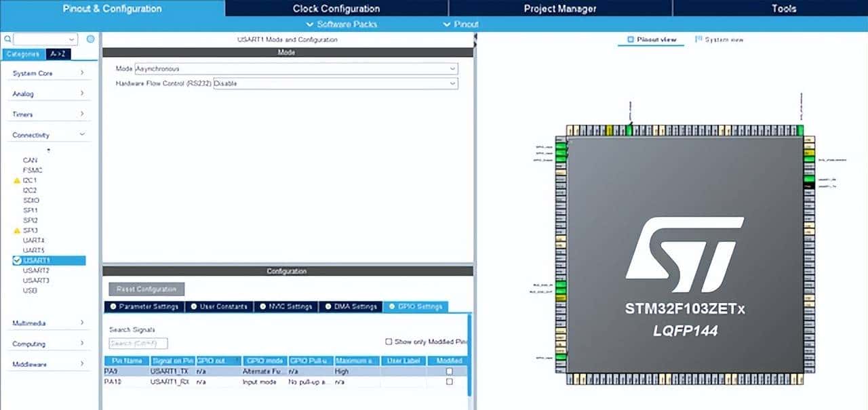The height and width of the screenshot is (410, 868).
Task: Select SPI3 peripheral
Action: [30, 230]
